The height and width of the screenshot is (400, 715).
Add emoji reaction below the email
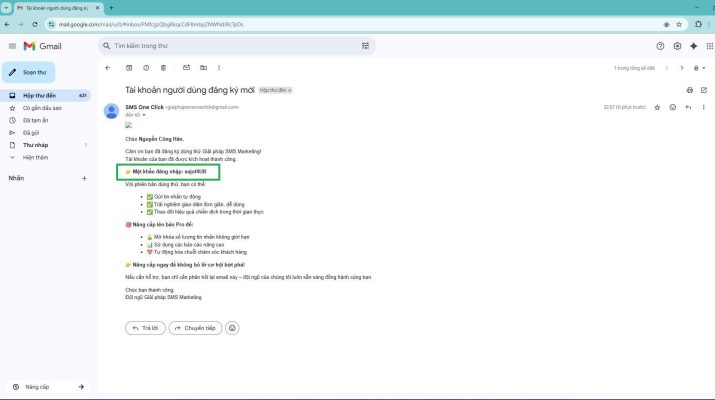(x=232, y=327)
